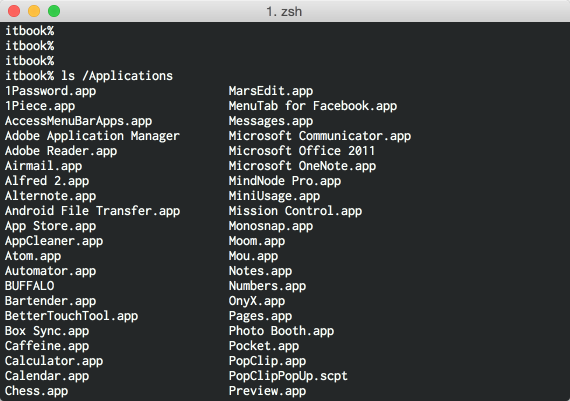Click the OnyX.app entry
The height and width of the screenshot is (401, 570).
(x=257, y=301)
